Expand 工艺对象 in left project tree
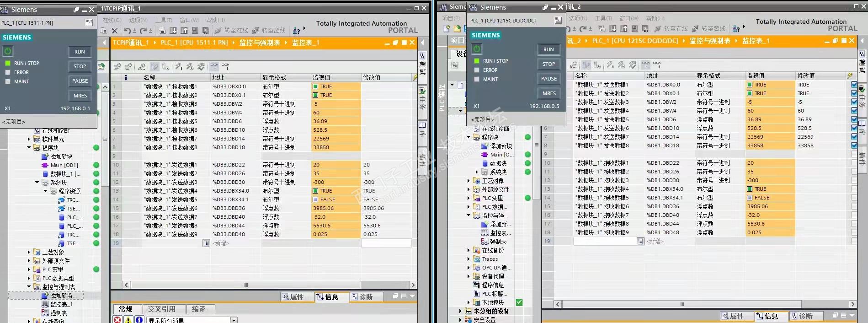This screenshot has height=323, width=868. (29, 252)
